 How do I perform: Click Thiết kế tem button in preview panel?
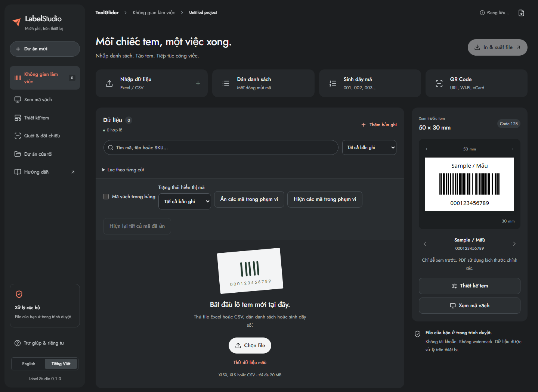tap(470, 286)
